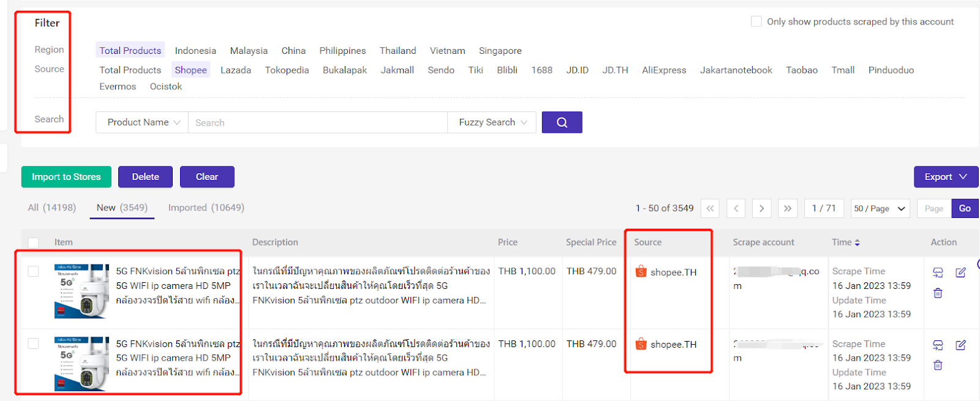The height and width of the screenshot is (401, 980).
Task: Click the Go page button
Action: [965, 208]
